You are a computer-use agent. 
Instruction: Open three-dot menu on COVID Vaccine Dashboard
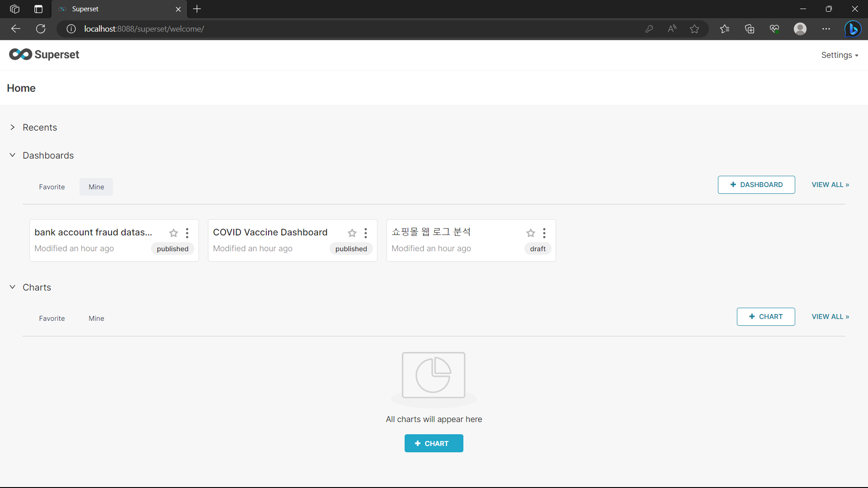point(366,233)
